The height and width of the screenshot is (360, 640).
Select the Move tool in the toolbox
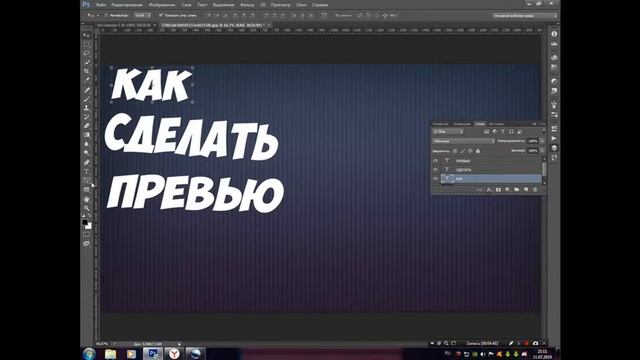87,36
